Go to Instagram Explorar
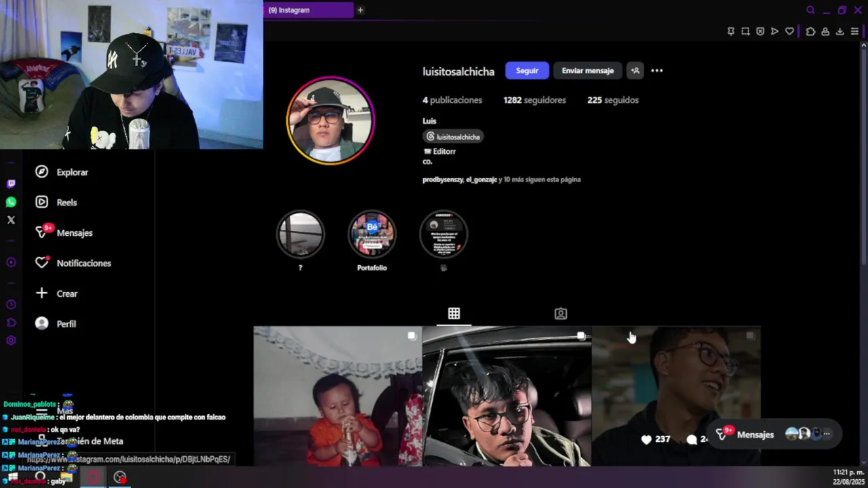Screen dimensions: 868x488 62,172
